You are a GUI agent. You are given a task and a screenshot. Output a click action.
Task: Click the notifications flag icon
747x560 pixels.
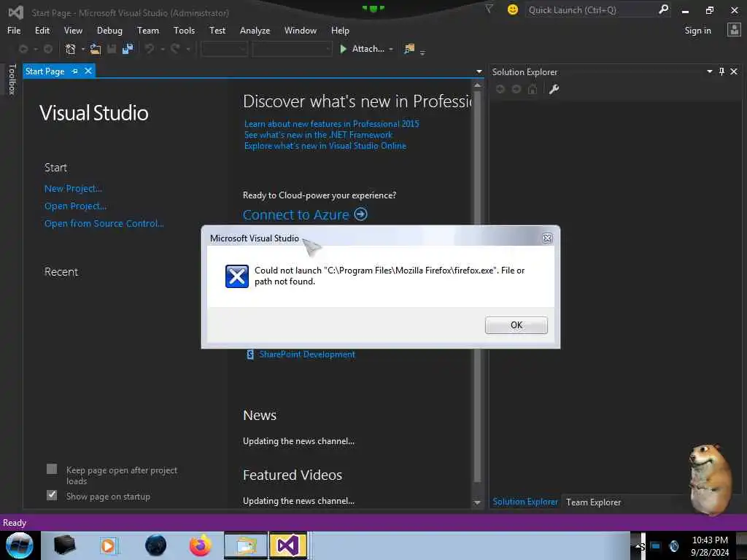coord(489,9)
